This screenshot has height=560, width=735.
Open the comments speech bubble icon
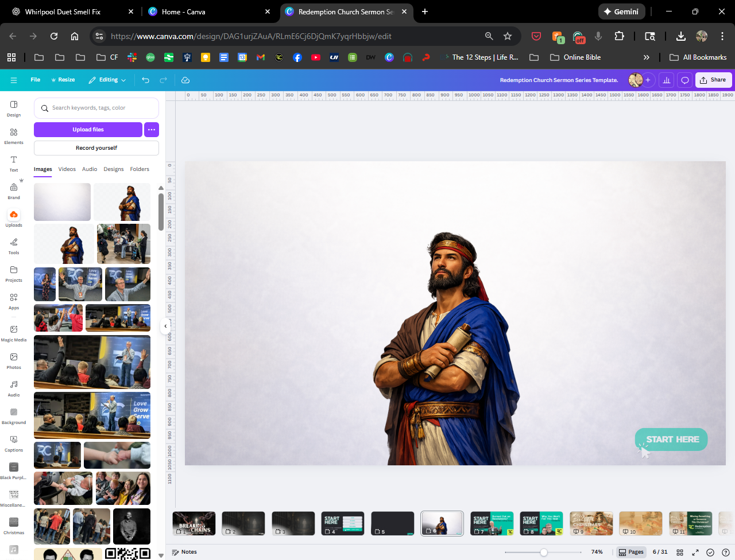pos(684,80)
